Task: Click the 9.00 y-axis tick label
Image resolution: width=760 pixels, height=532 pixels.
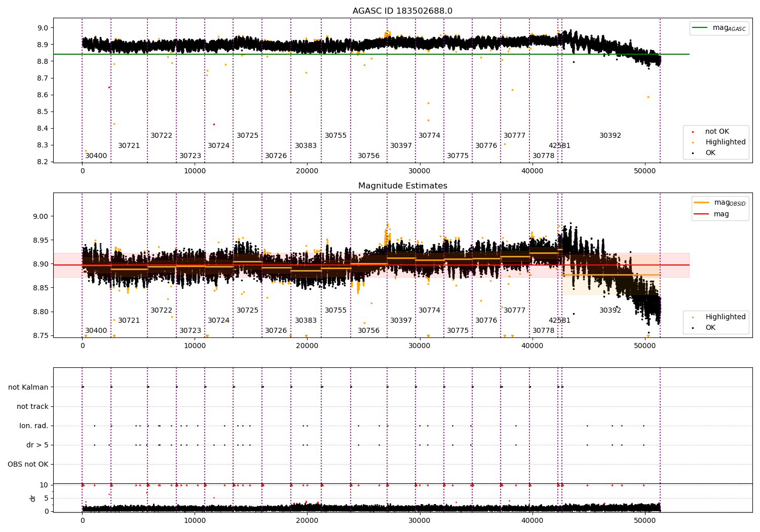Action: pyautogui.click(x=42, y=217)
